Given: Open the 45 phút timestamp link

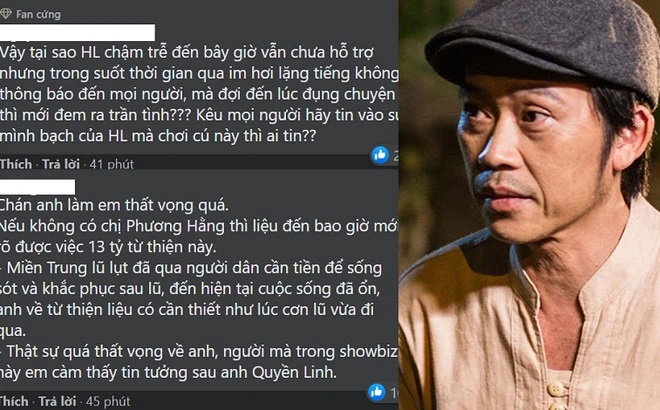Looking at the screenshot, I should point(108,401).
